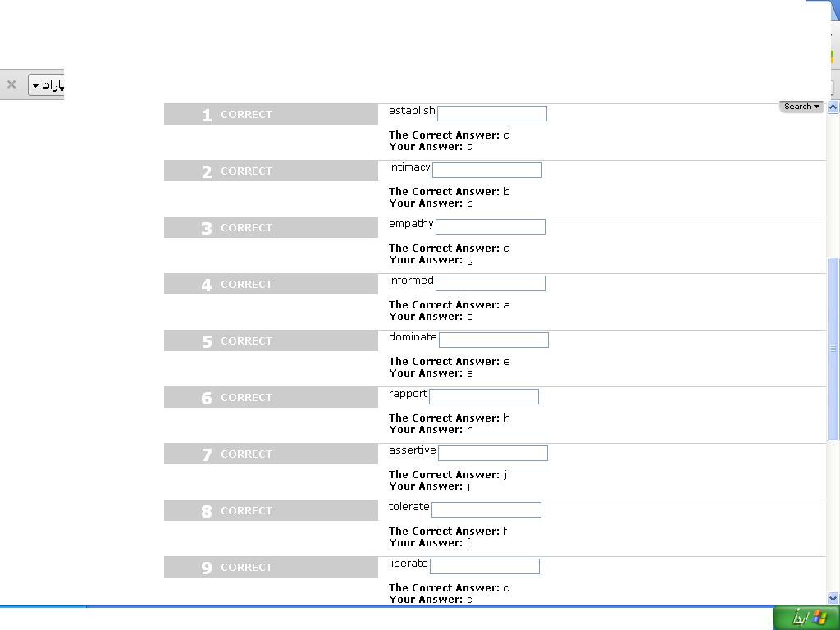Click the scrollbar up arrow
This screenshot has width=840, height=630.
[x=833, y=107]
